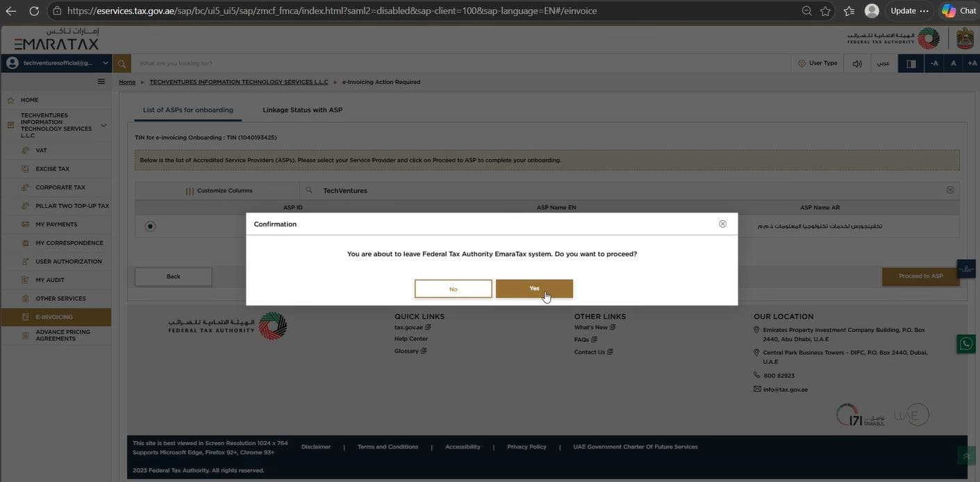
Task: Open CORPORATE TAX in the sidebar
Action: (x=56, y=188)
